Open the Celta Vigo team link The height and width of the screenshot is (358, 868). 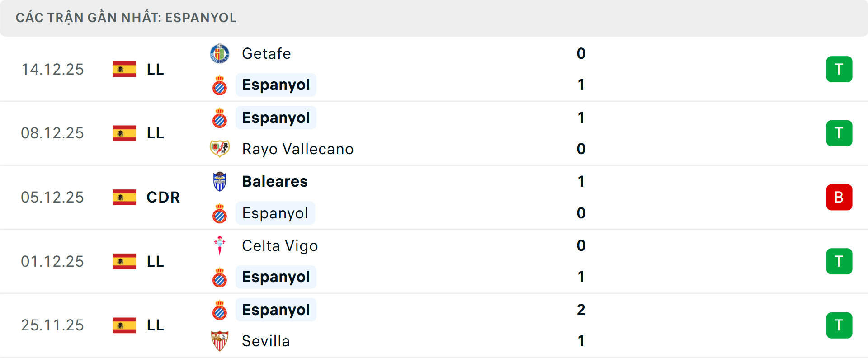tap(280, 245)
